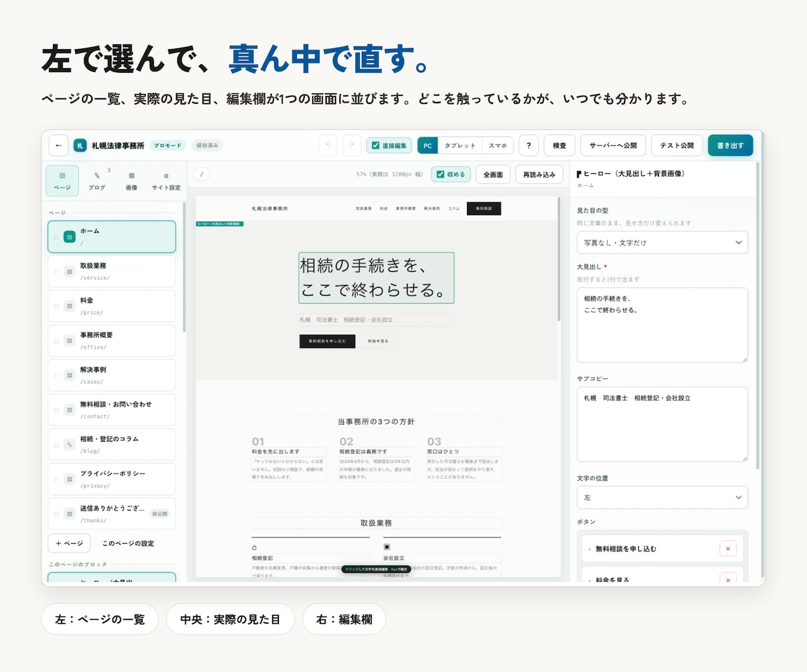Click 事務所概要 in the preview navigation
This screenshot has width=807, height=672.
406,208
